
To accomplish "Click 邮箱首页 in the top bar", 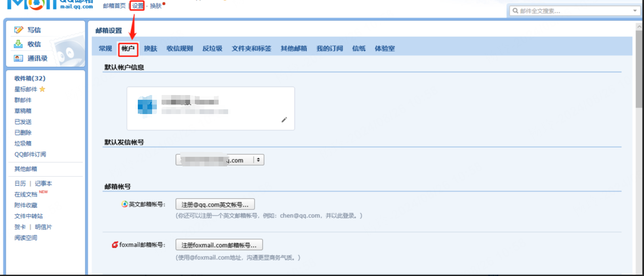I will click(114, 6).
